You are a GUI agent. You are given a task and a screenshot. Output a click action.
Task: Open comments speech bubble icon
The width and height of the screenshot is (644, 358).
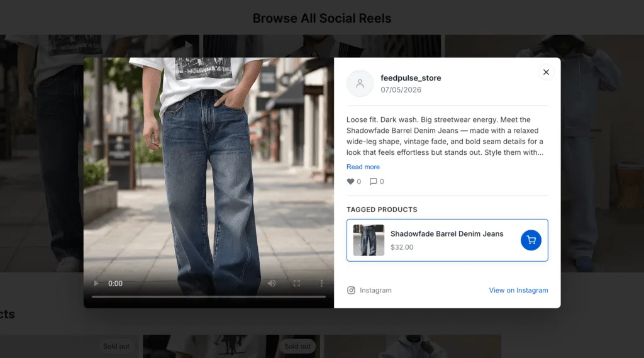click(373, 181)
